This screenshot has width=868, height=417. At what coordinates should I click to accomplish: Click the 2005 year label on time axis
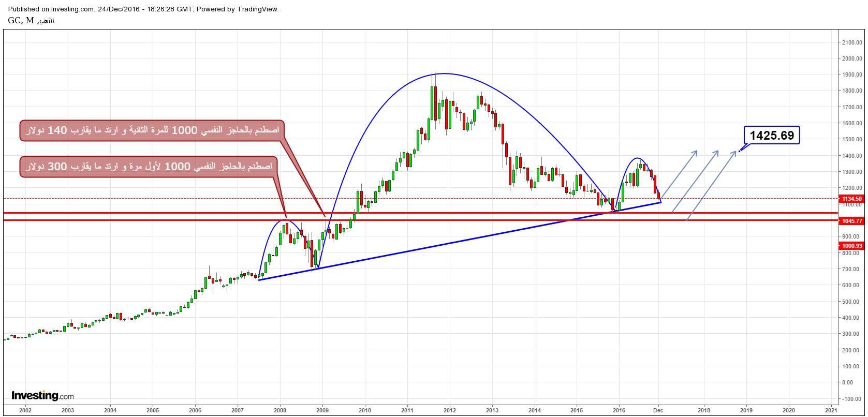pyautogui.click(x=153, y=410)
